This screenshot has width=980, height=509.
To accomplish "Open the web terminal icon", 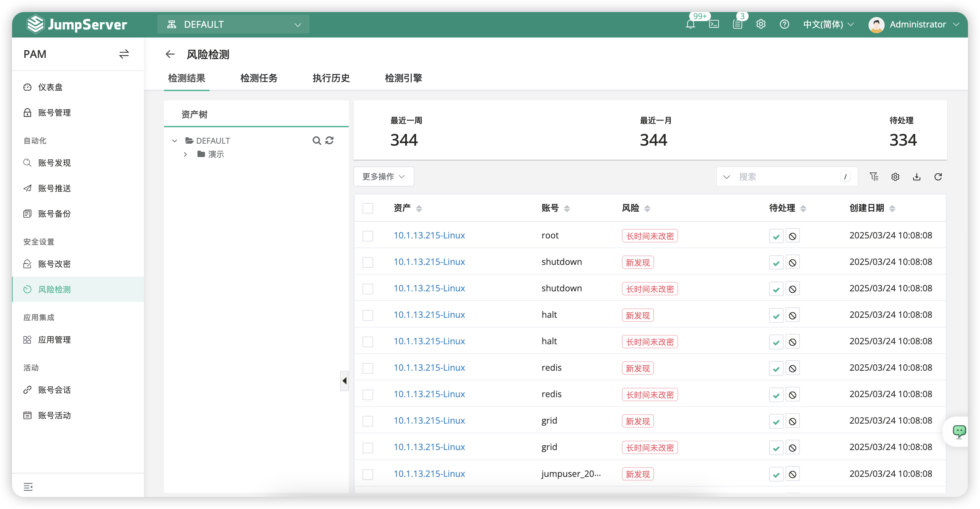I will click(x=714, y=25).
